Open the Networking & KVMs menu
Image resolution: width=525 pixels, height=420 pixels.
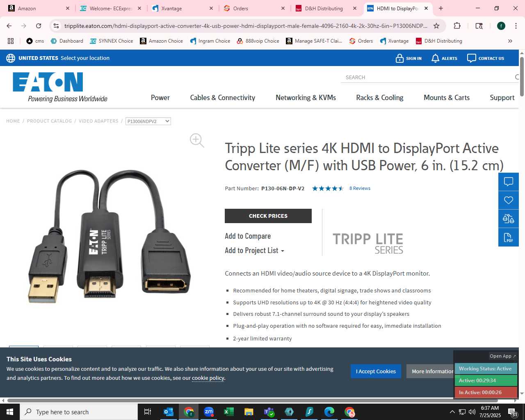click(x=306, y=98)
